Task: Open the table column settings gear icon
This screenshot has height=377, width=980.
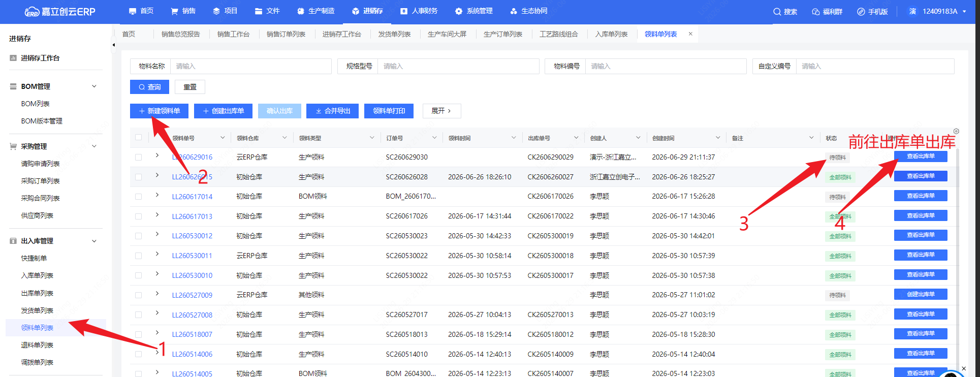Action: (956, 131)
